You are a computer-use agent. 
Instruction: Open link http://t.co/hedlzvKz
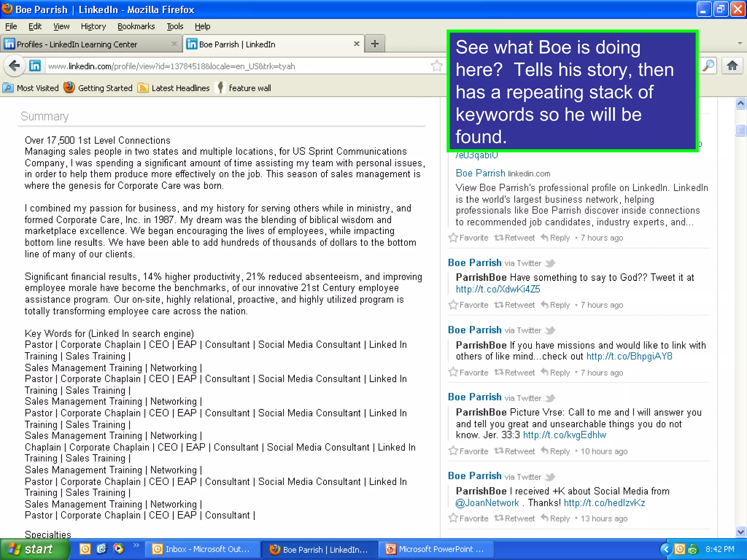click(604, 503)
